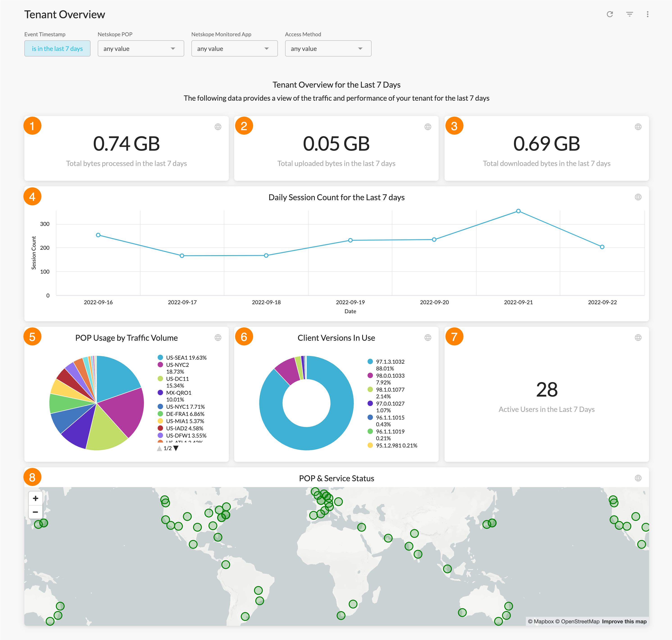Go to next page of POP legend

[x=176, y=448]
